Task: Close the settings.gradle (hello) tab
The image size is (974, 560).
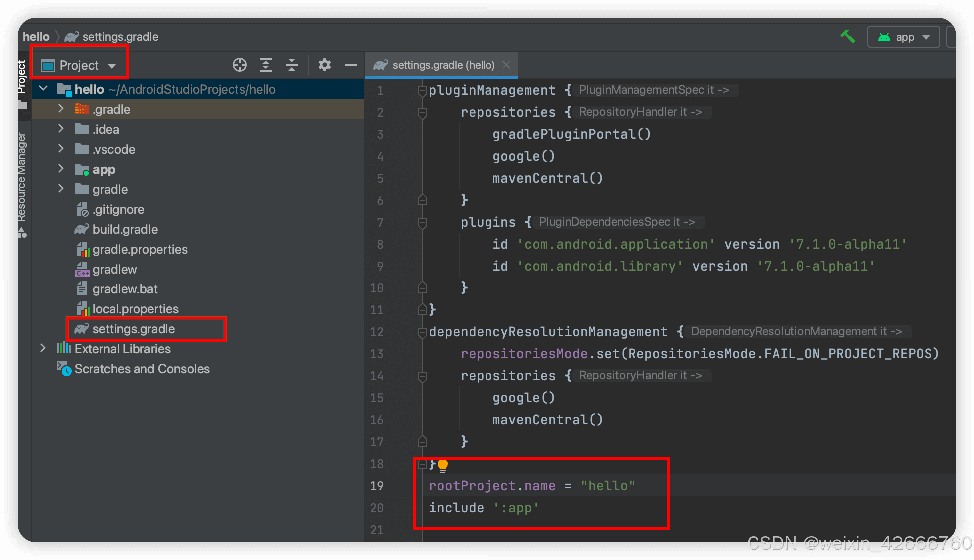Action: 506,65
